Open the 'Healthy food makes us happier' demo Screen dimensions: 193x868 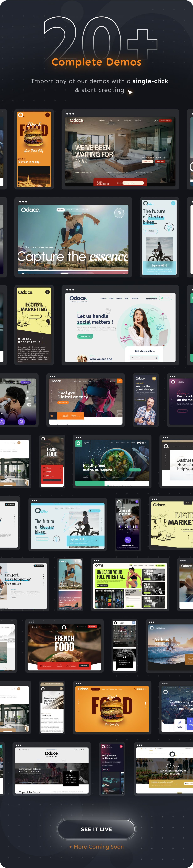112,461
